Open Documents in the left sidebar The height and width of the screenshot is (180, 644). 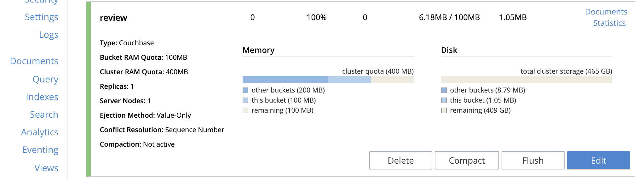click(34, 61)
